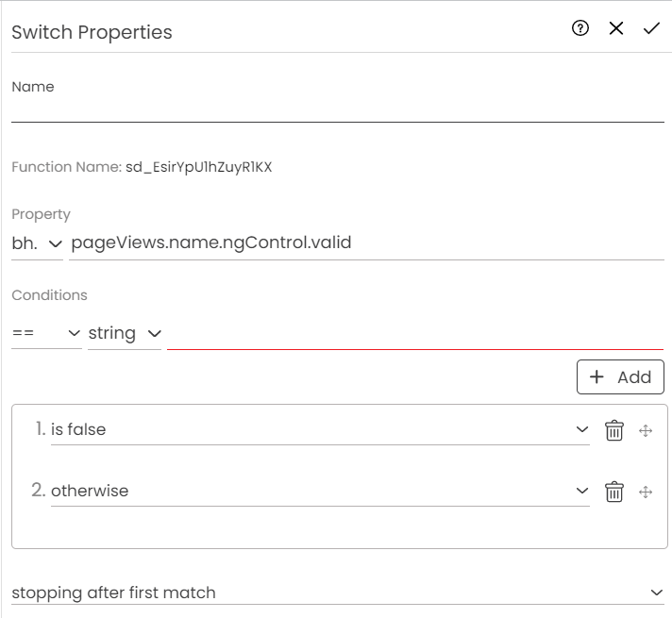Click the 'Switch Properties' panel title
This screenshot has height=618, width=672.
(x=92, y=32)
